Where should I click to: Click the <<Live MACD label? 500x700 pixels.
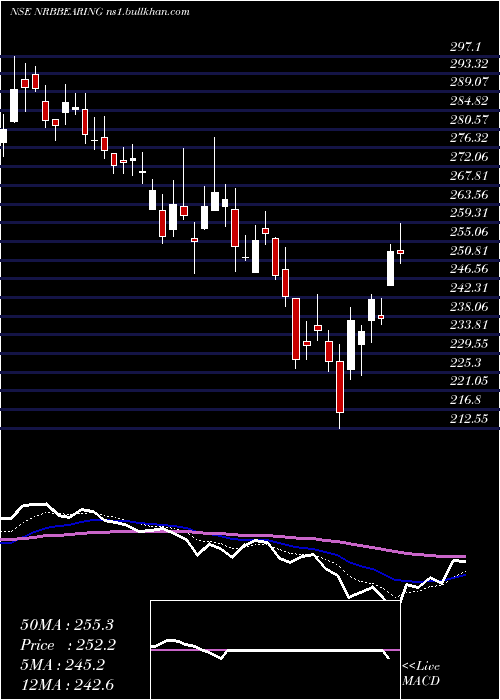tap(421, 674)
